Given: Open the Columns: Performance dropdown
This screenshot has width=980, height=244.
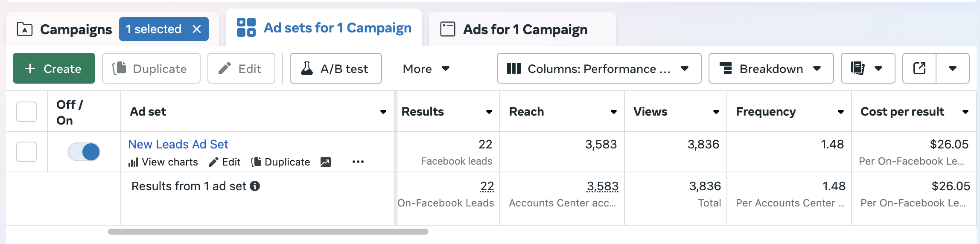Looking at the screenshot, I should [x=599, y=68].
